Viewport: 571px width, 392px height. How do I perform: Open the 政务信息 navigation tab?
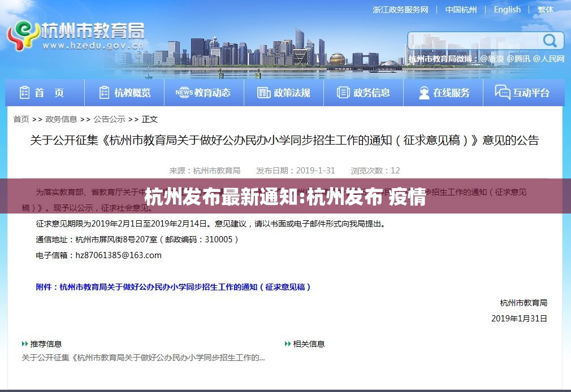tap(364, 93)
